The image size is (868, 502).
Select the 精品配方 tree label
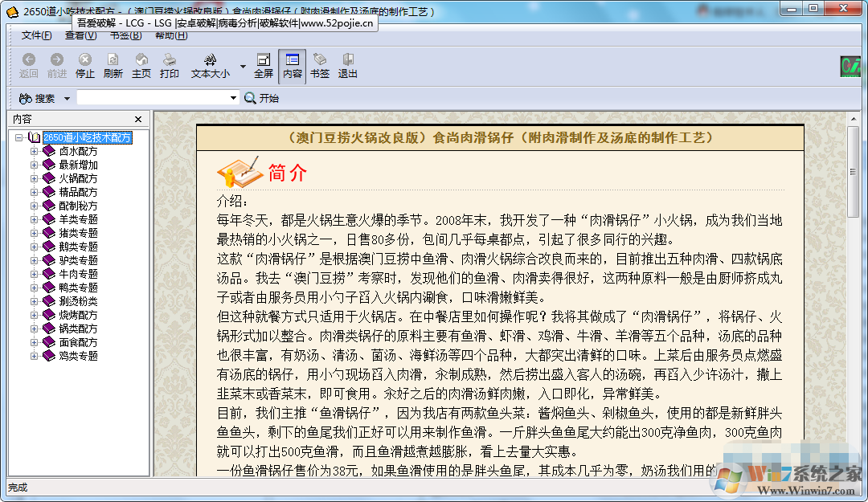[78, 192]
